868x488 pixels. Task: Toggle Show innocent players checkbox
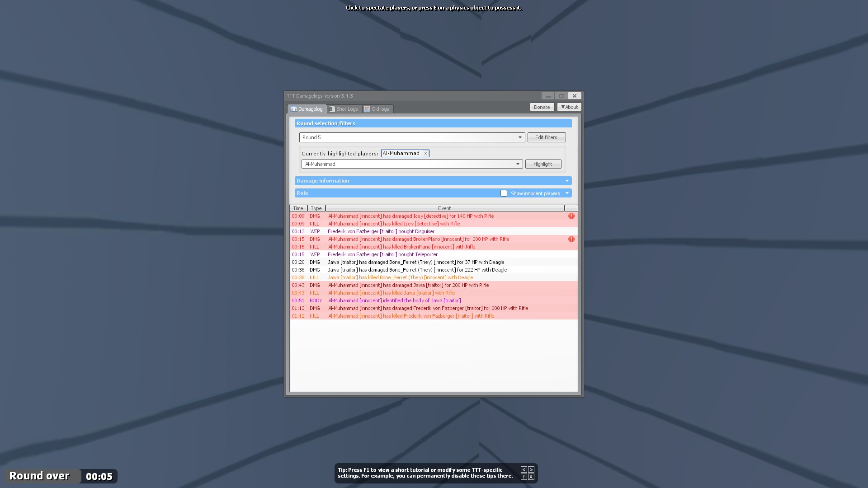click(x=504, y=193)
